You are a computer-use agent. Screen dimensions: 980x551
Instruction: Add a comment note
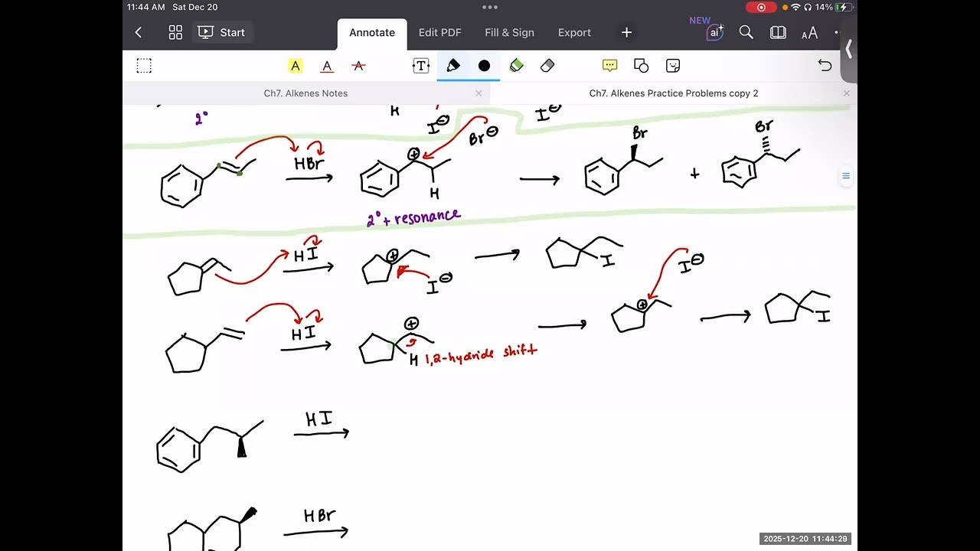610,66
